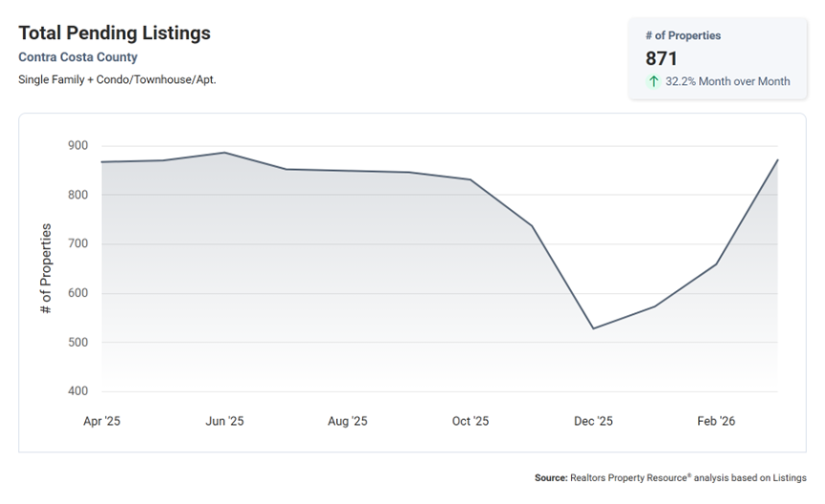Click the Apr '25 x-axis label
Viewport: 825px width, 504px height.
(101, 421)
